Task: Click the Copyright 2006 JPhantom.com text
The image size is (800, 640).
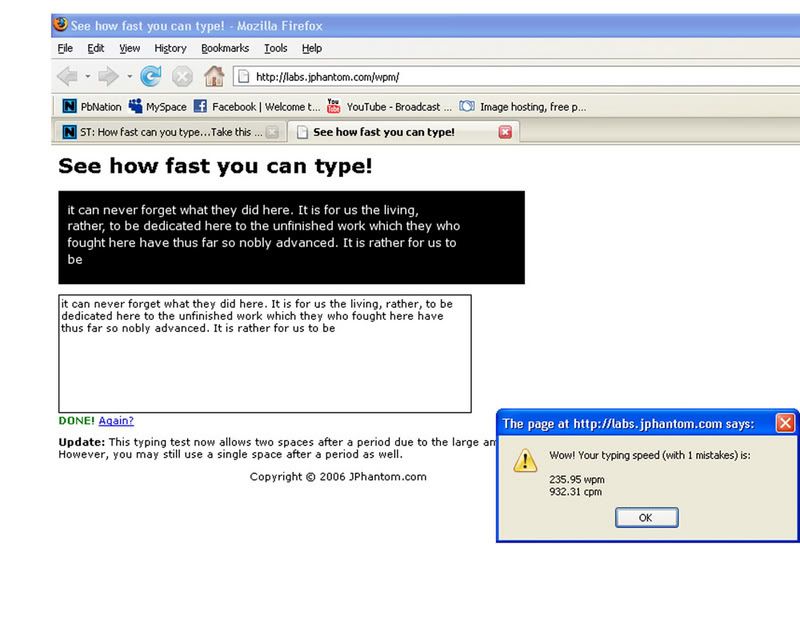Action: pyautogui.click(x=338, y=477)
